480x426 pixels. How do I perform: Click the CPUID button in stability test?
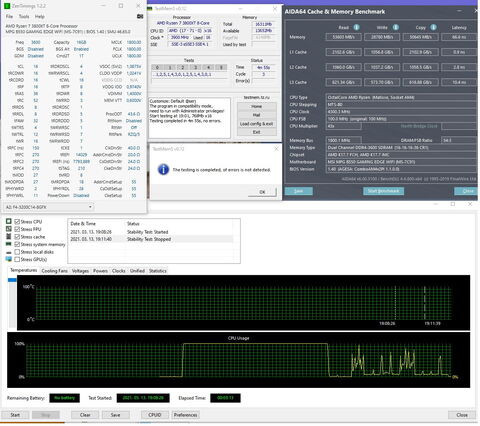point(155,415)
